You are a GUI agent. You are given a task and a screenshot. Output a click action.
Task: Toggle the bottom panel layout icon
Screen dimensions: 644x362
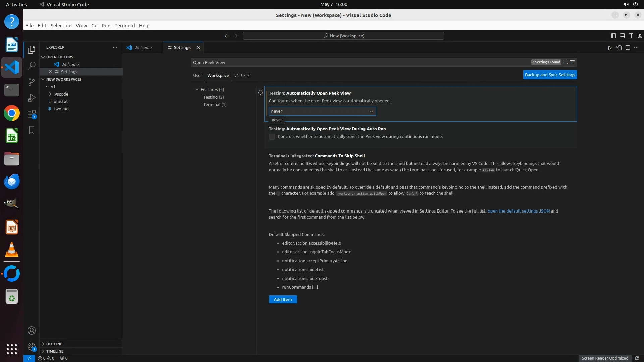(x=622, y=36)
